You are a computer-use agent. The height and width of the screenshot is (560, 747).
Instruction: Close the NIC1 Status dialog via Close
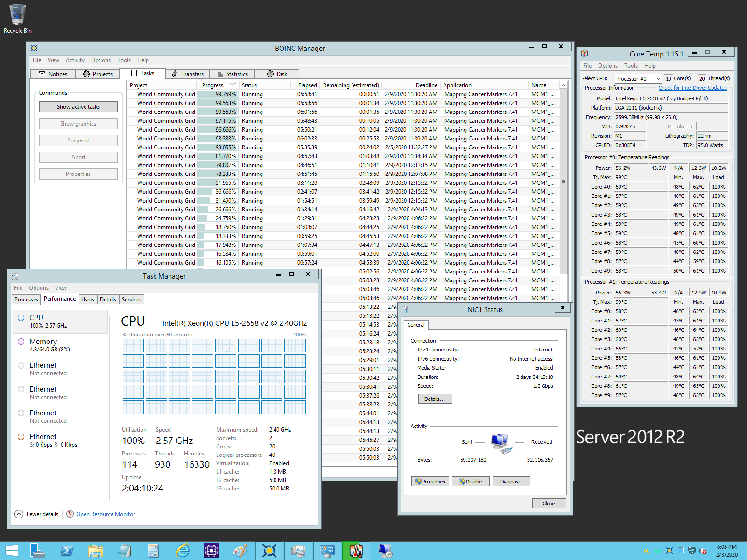point(549,504)
